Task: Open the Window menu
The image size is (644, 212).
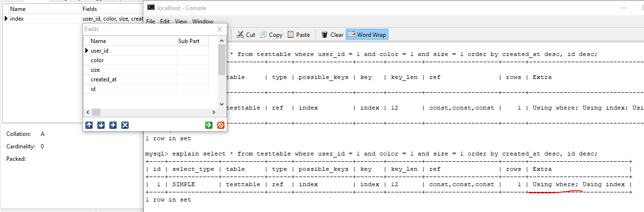Action: click(203, 22)
